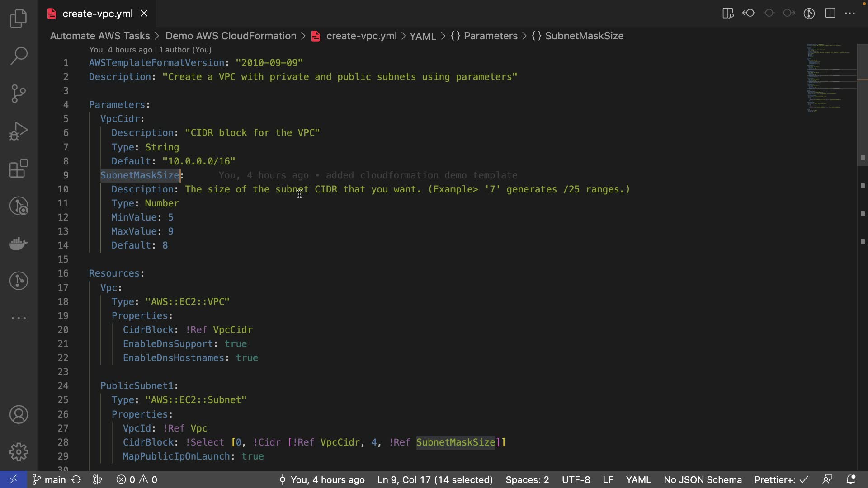Change language mode from YAML in status bar
Image resolution: width=868 pixels, height=488 pixels.
click(x=638, y=479)
